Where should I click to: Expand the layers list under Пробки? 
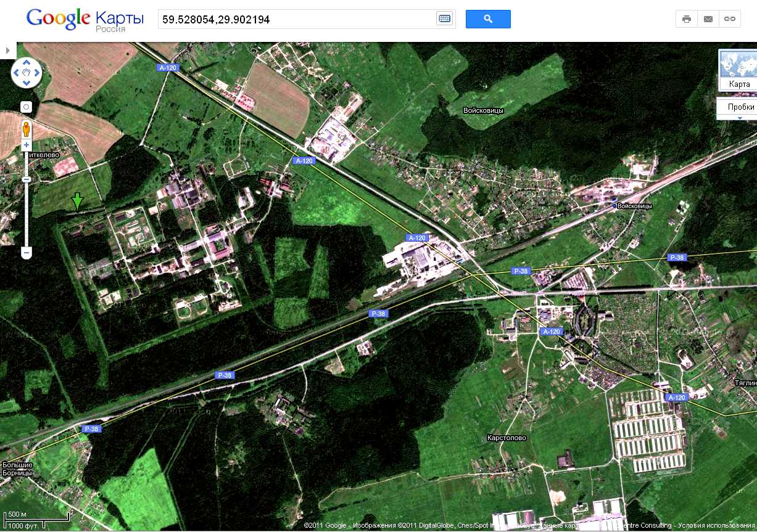[x=739, y=117]
